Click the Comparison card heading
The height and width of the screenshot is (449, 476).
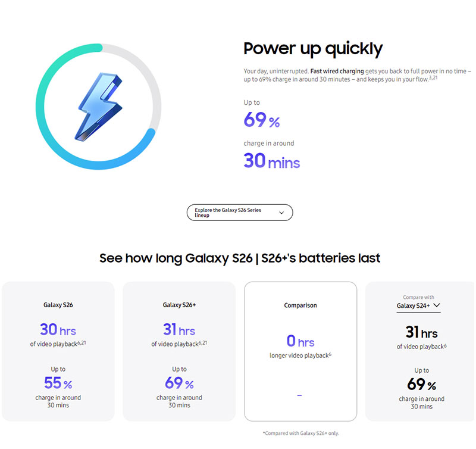300,305
